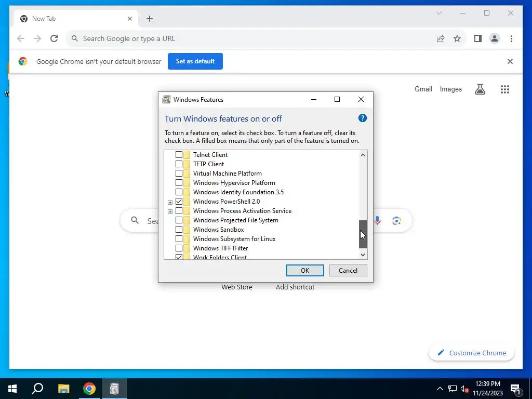Click the Chrome back arrow

(x=21, y=38)
